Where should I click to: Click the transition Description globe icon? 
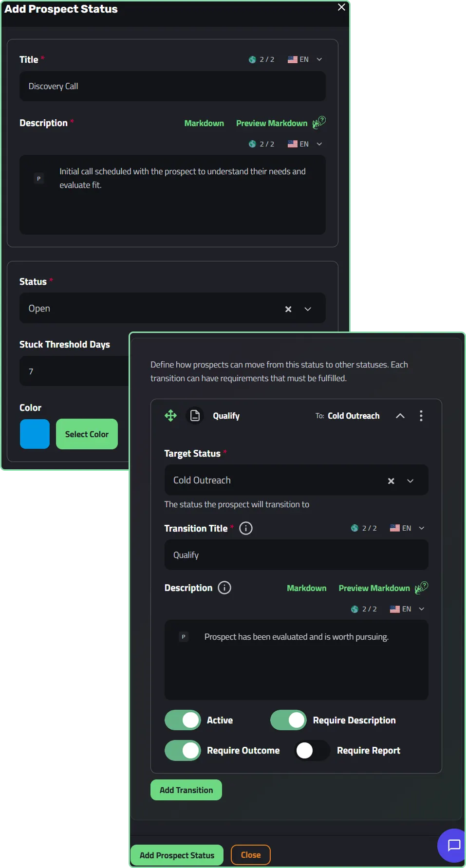[x=354, y=609]
